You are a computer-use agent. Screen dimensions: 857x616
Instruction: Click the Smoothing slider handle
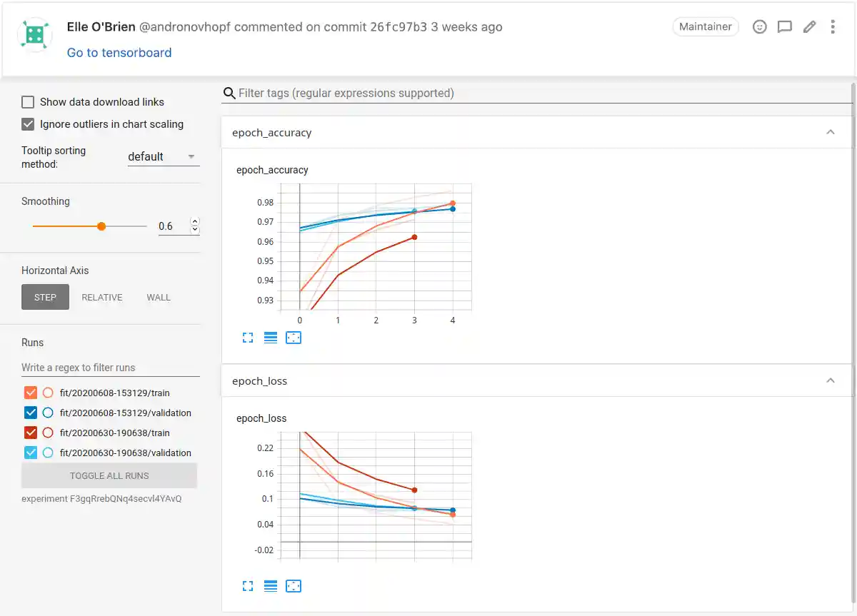point(101,226)
